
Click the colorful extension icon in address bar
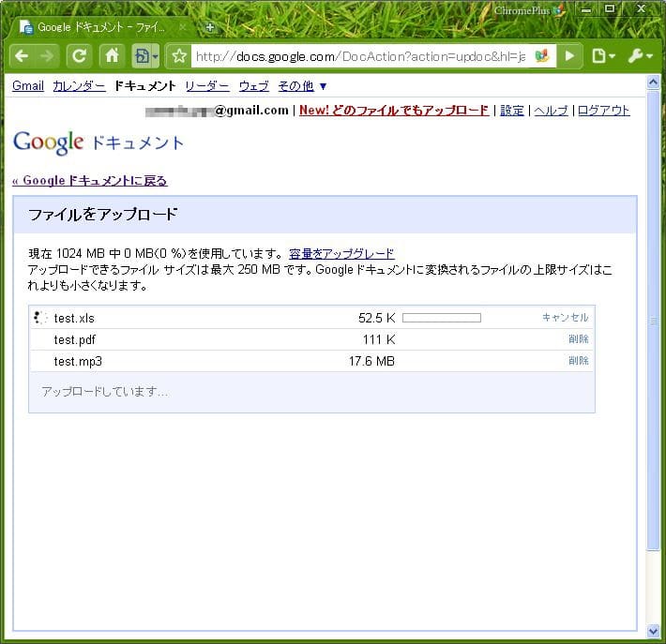541,55
